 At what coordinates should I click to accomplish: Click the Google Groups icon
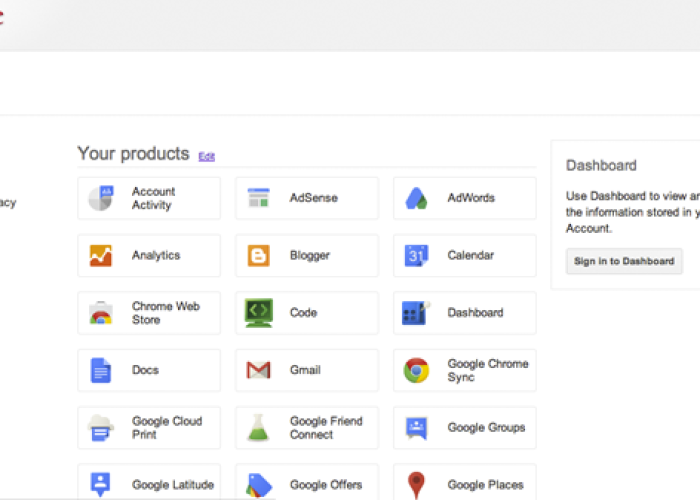click(x=416, y=428)
